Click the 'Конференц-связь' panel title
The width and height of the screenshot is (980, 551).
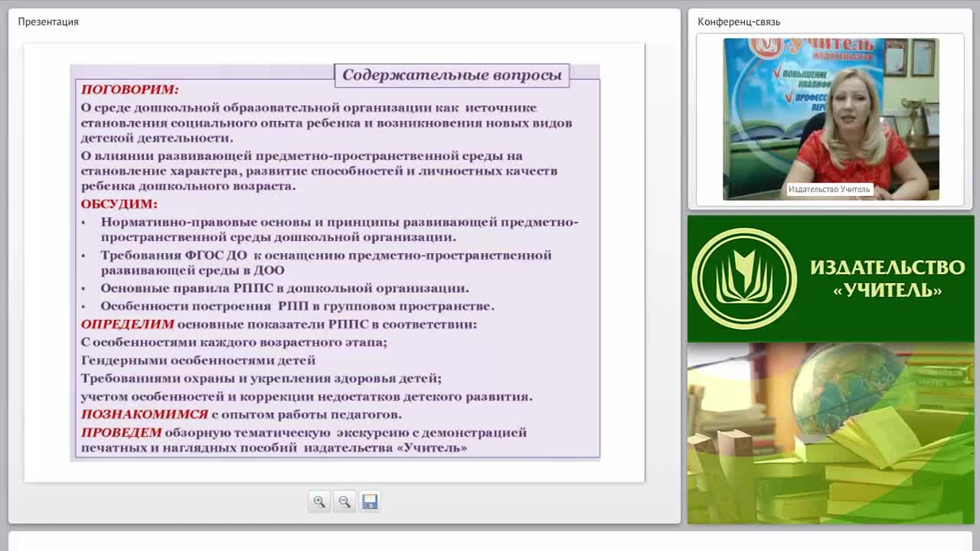(x=739, y=21)
